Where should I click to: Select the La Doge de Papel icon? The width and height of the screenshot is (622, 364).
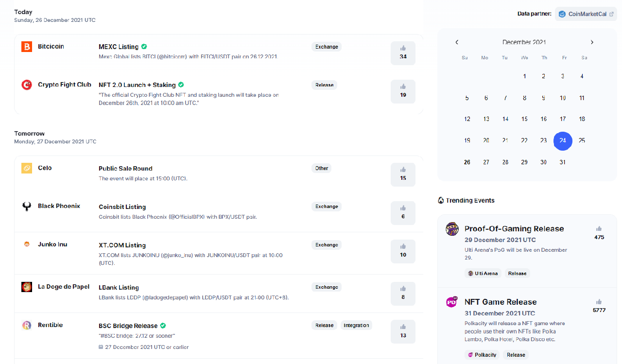tap(26, 287)
